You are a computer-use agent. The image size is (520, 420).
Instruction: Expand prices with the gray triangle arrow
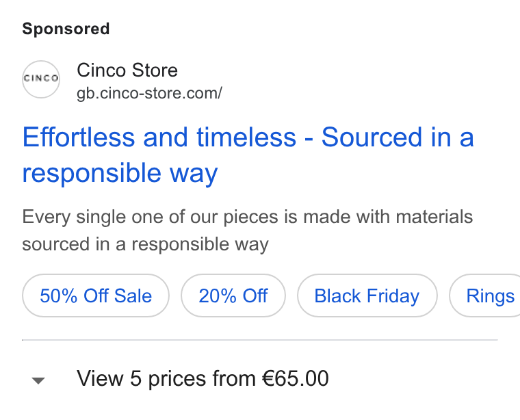coord(38,380)
